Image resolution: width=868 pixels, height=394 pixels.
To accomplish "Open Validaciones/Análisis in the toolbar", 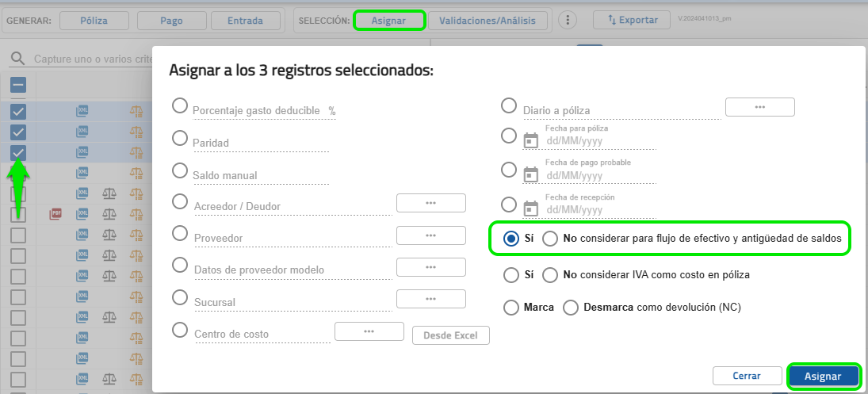I will pos(488,21).
